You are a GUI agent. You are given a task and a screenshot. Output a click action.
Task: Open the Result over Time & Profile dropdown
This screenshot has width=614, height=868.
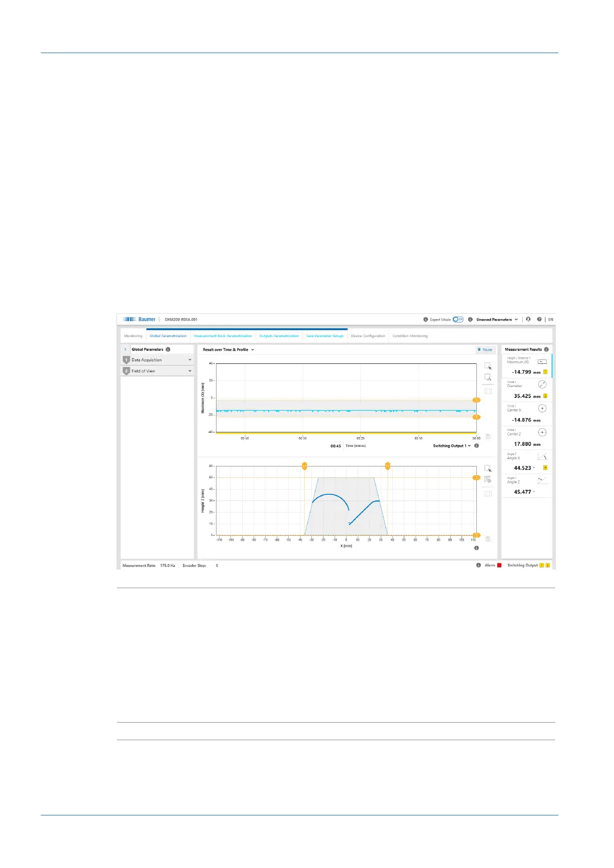point(228,350)
